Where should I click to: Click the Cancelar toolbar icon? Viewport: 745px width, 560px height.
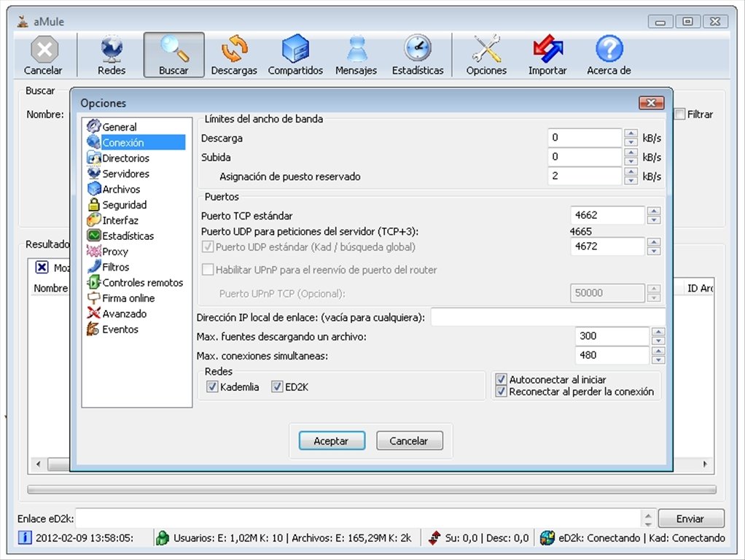pos(43,55)
